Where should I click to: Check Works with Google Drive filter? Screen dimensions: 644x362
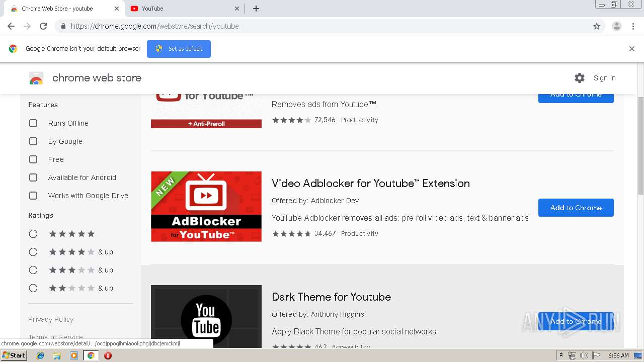33,196
